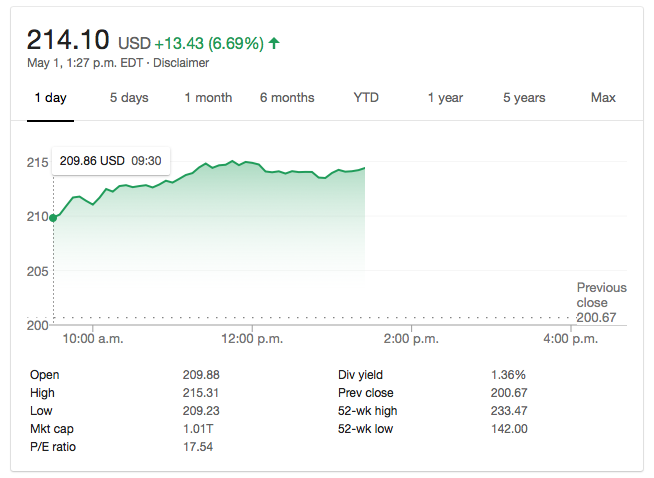Switch to the 1 year view
654x478 pixels.
point(445,98)
